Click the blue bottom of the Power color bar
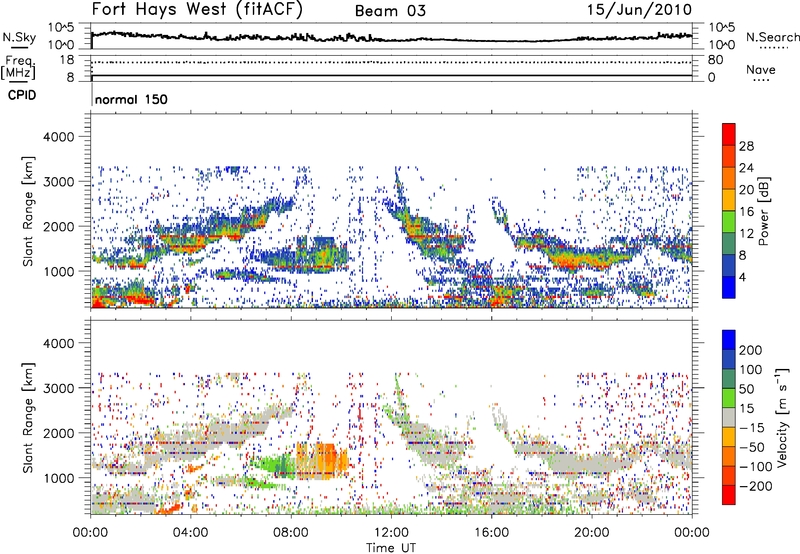800x554 pixels. pos(729,288)
